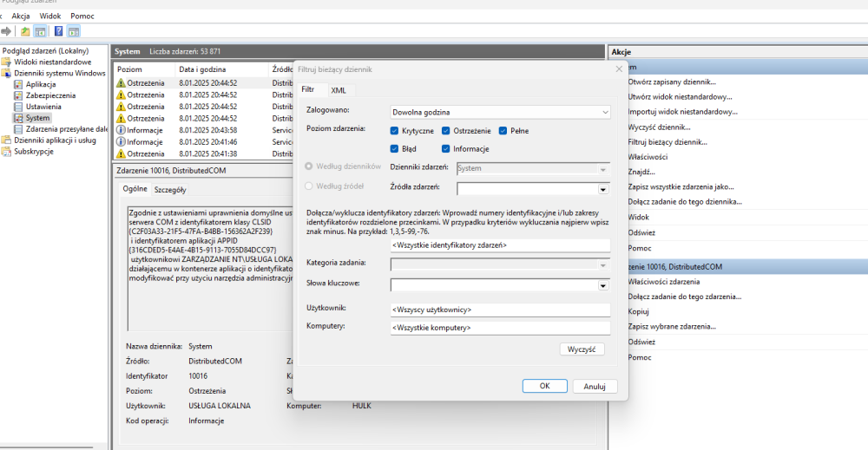Viewport: 868px width, 450px height.
Task: Uncheck the Krytyczne event level checkbox
Action: click(x=395, y=131)
